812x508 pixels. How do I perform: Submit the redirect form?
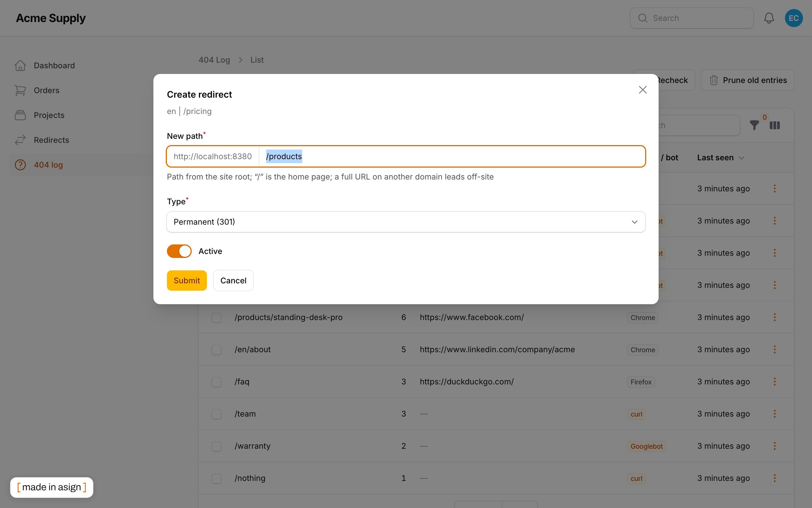(187, 281)
